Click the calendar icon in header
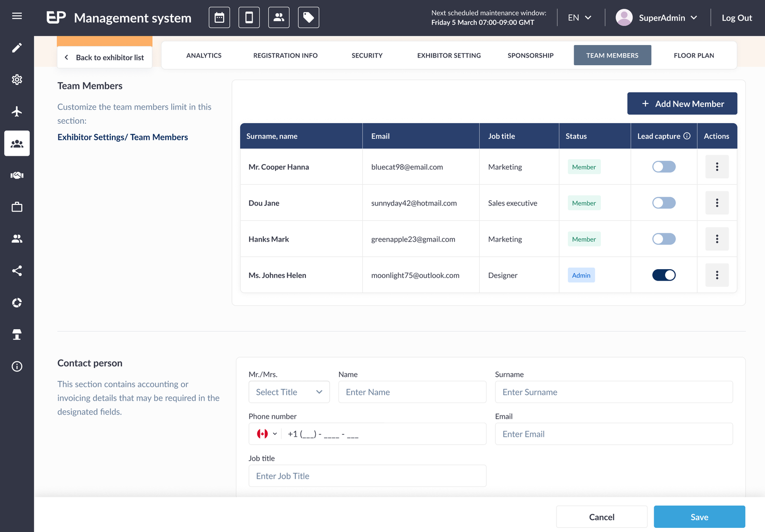The height and width of the screenshot is (532, 765). (219, 18)
